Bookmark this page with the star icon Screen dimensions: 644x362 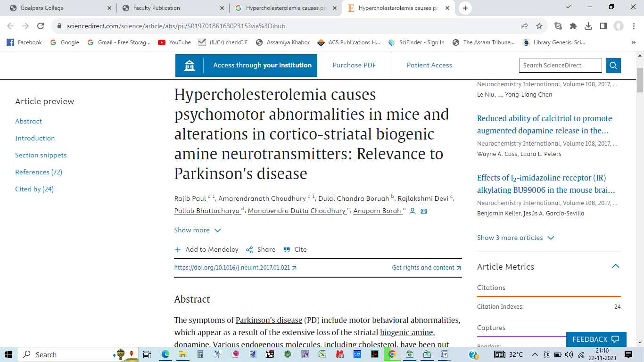click(x=539, y=26)
